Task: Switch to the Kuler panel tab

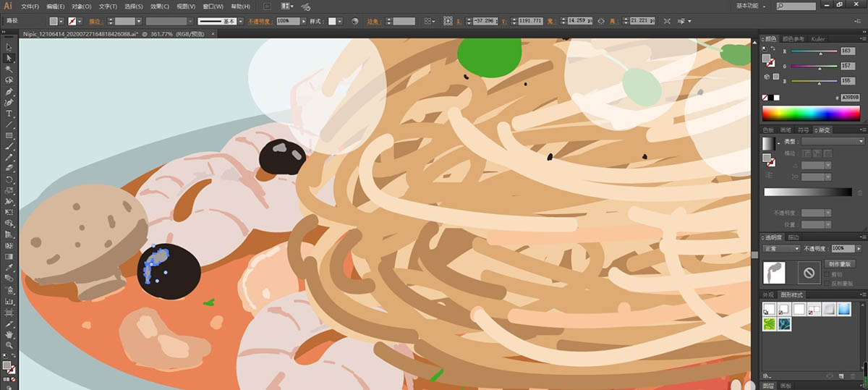Action: coord(818,39)
